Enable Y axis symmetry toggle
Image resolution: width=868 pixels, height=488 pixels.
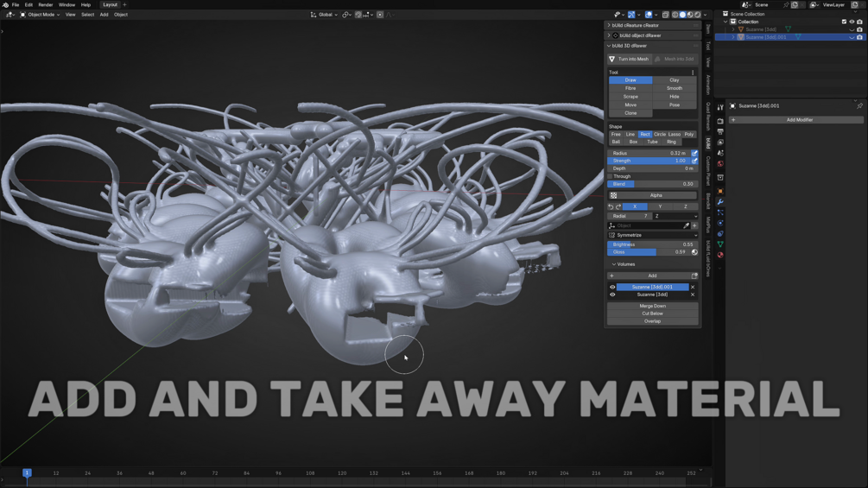click(660, 207)
